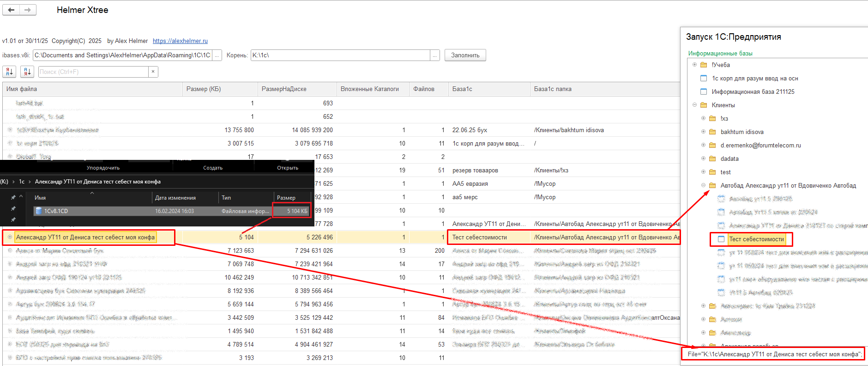Sort by the Размер (КБ) column header
868x366 pixels.
pos(204,89)
